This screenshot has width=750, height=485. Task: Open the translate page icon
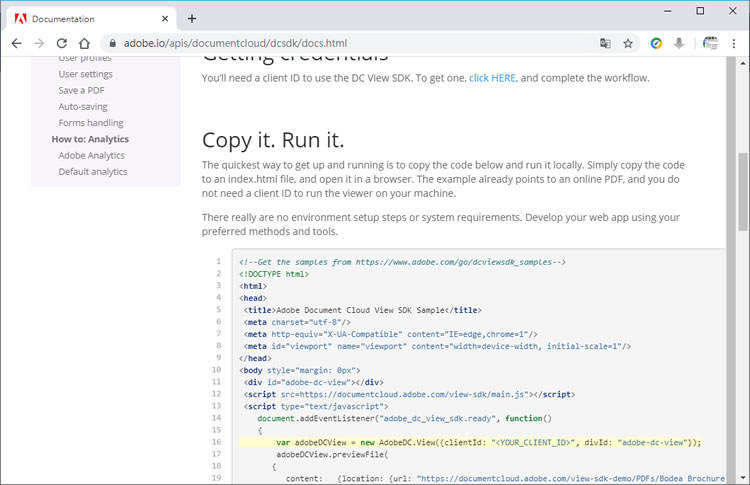[x=605, y=44]
